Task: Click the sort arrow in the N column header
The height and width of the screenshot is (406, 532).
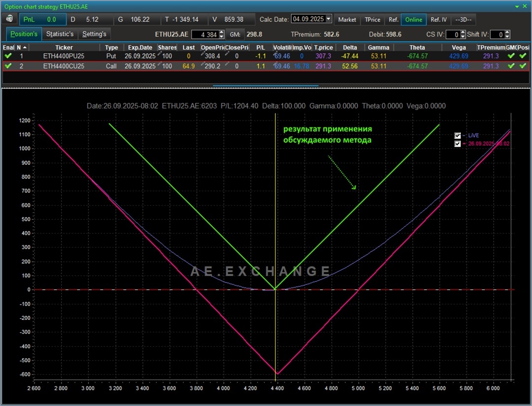Action: 25,47
